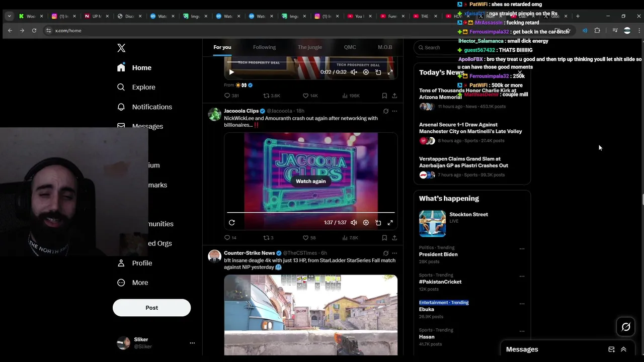View analytics showing 196K views
644x362 pixels.
(351, 96)
